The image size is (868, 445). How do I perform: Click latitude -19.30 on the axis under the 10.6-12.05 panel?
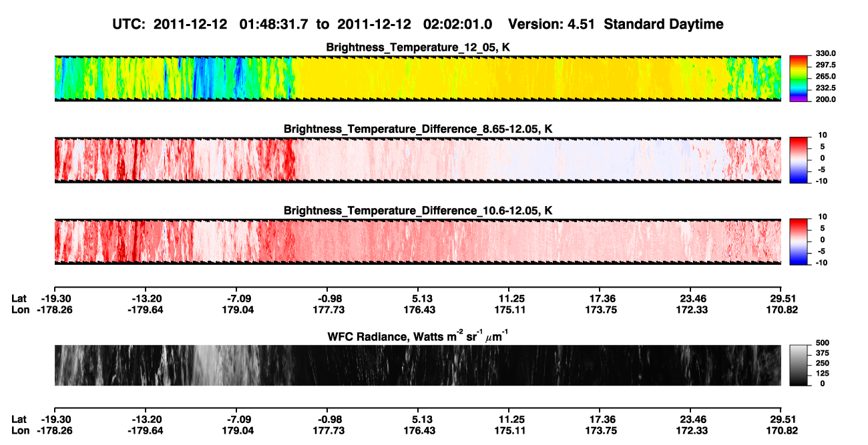(x=55, y=298)
